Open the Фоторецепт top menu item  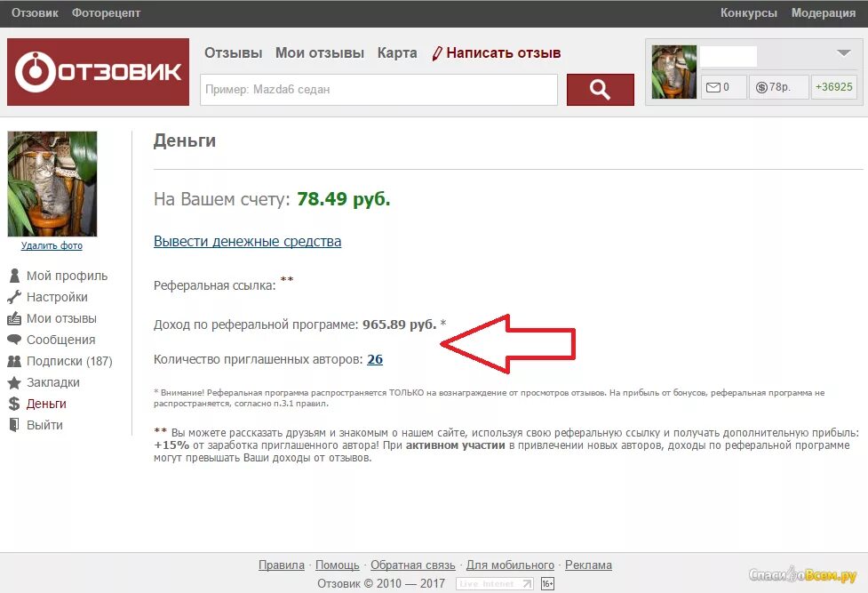(106, 12)
